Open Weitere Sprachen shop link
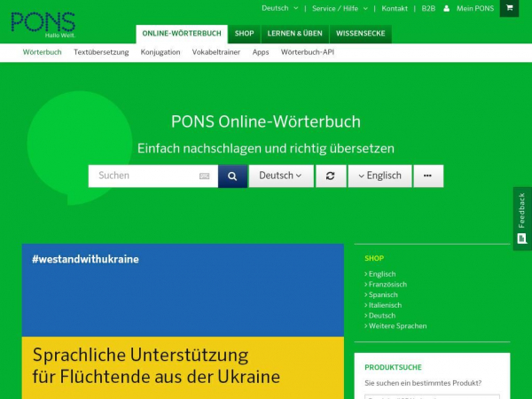 click(x=395, y=325)
